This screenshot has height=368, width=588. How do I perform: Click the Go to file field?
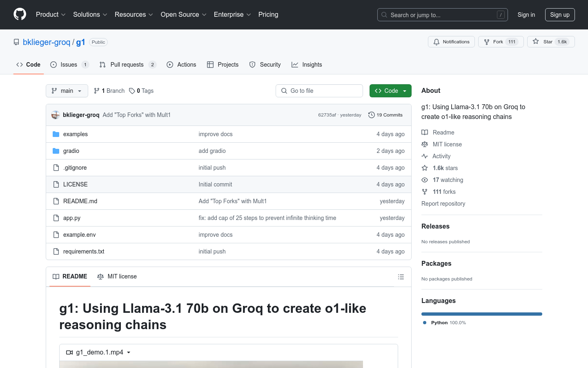tap(319, 91)
